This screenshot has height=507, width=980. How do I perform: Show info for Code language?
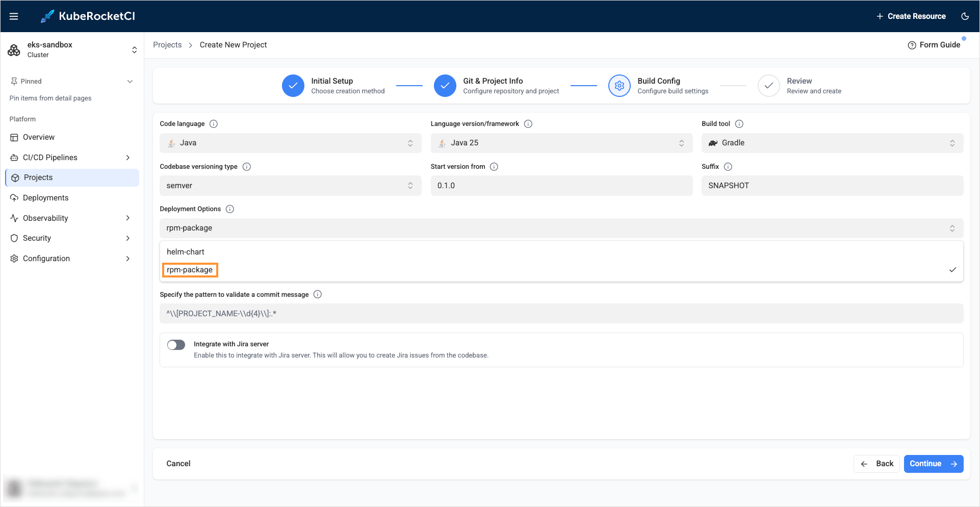click(x=214, y=124)
